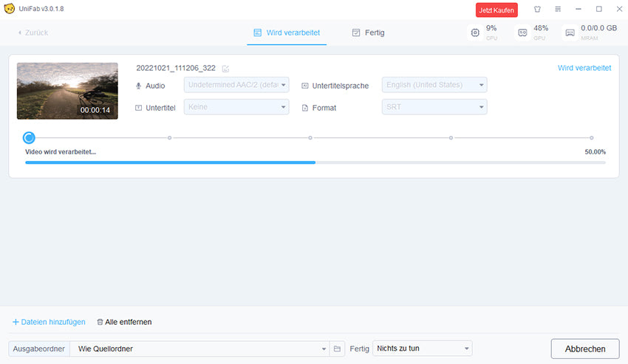Browse output folder with folder icon
This screenshot has width=628, height=364.
(337, 348)
